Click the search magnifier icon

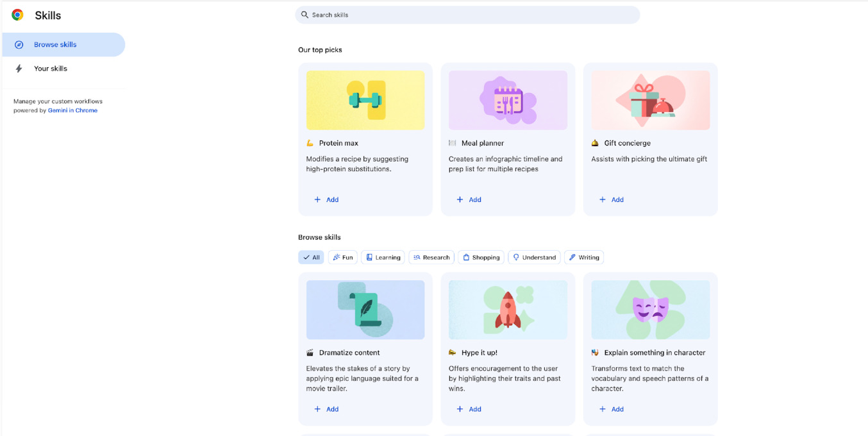pos(305,15)
